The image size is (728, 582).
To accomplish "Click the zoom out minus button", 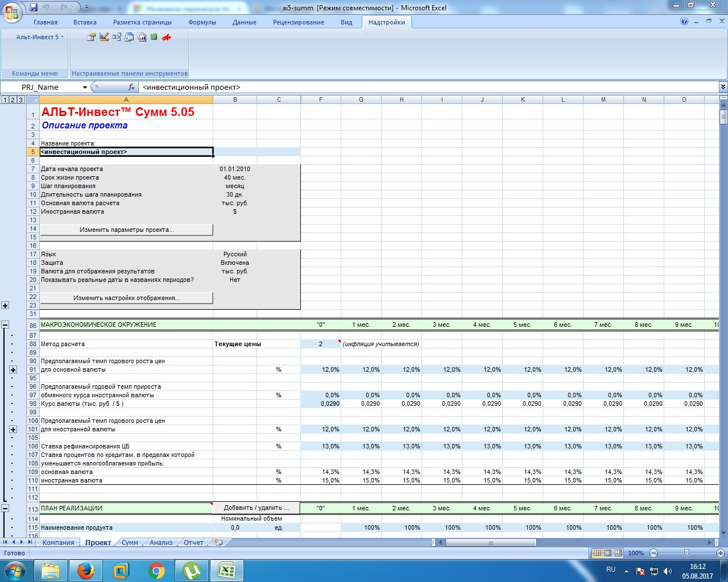I will (653, 553).
